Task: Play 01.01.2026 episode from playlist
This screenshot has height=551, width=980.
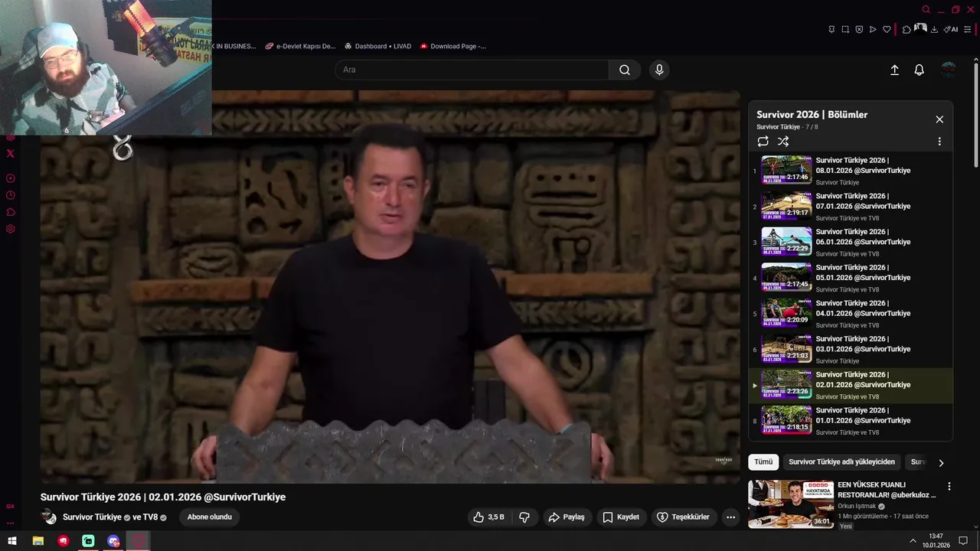Action: [851, 421]
